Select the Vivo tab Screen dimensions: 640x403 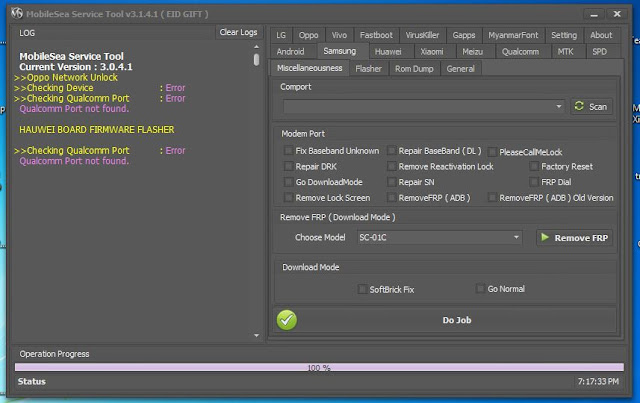point(339,35)
